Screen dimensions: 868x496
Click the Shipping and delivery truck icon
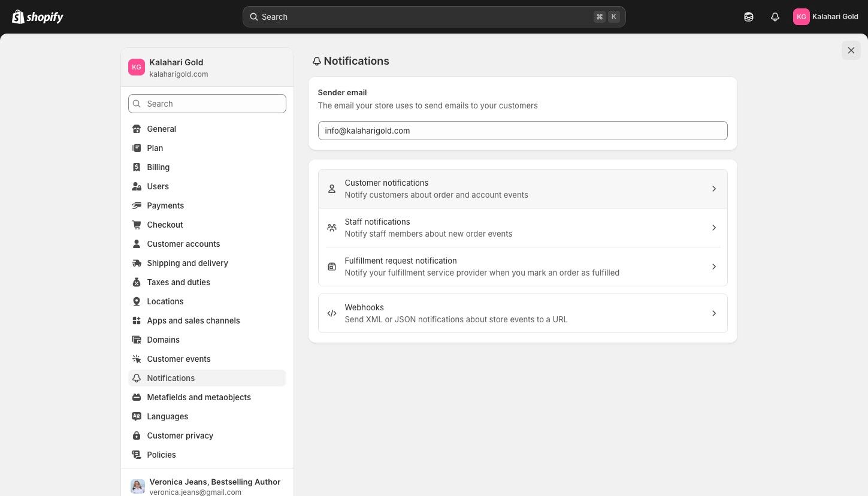137,263
